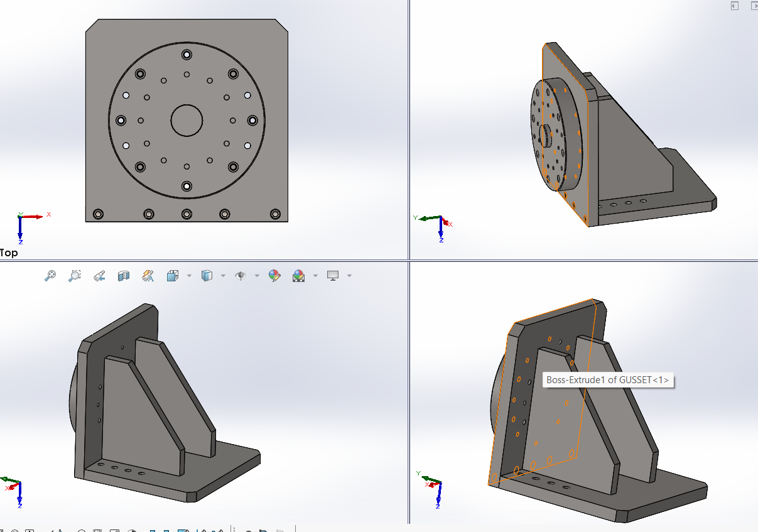758x532 pixels.
Task: Go back with Previous View icon
Action: pos(99,275)
